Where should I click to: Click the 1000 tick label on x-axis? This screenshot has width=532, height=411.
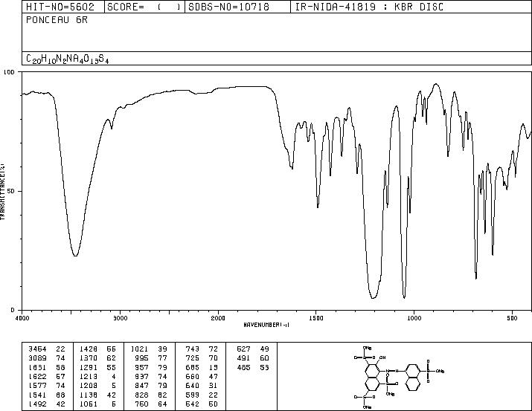point(414,318)
